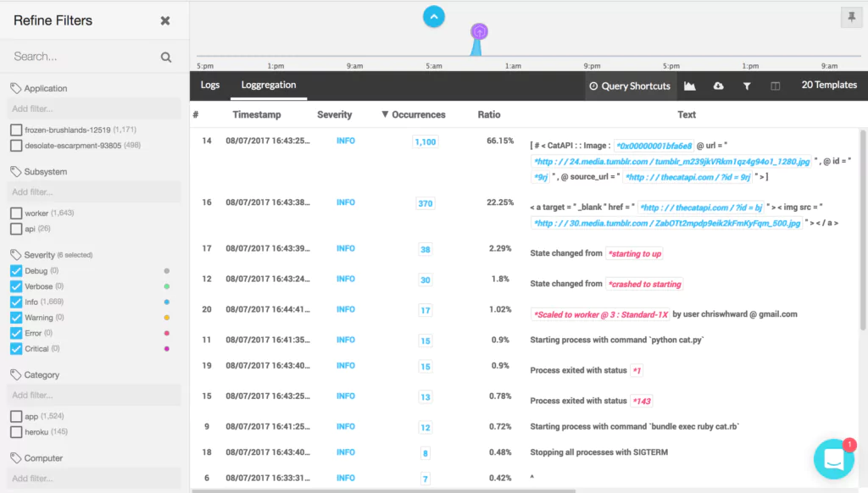Open Subsystem Add filter field

[x=93, y=192]
